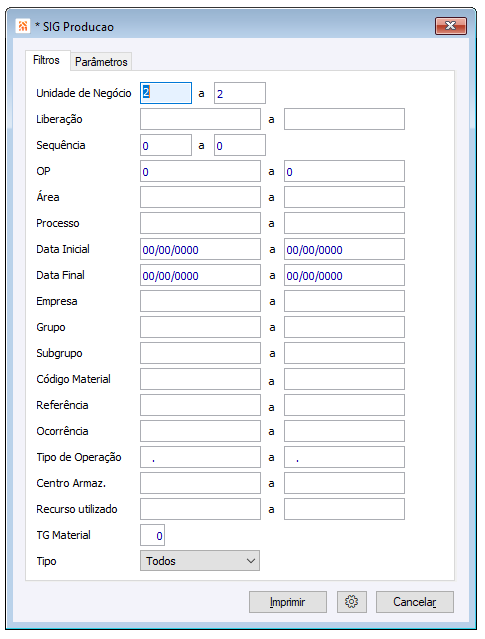Select the first Centro Armaz. field
This screenshot has width=485, height=639.
point(200,483)
